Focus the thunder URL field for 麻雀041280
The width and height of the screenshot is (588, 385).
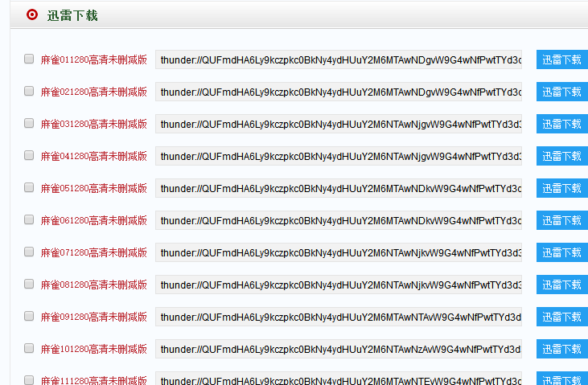339,156
